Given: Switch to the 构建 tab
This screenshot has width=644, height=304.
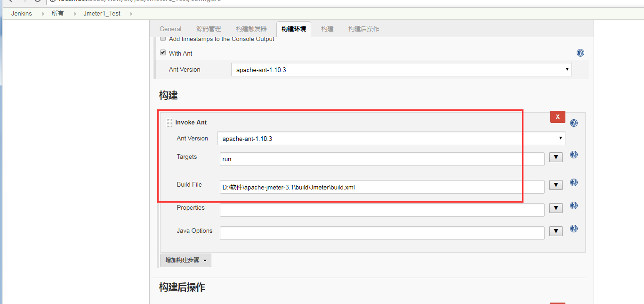Looking at the screenshot, I should (327, 29).
